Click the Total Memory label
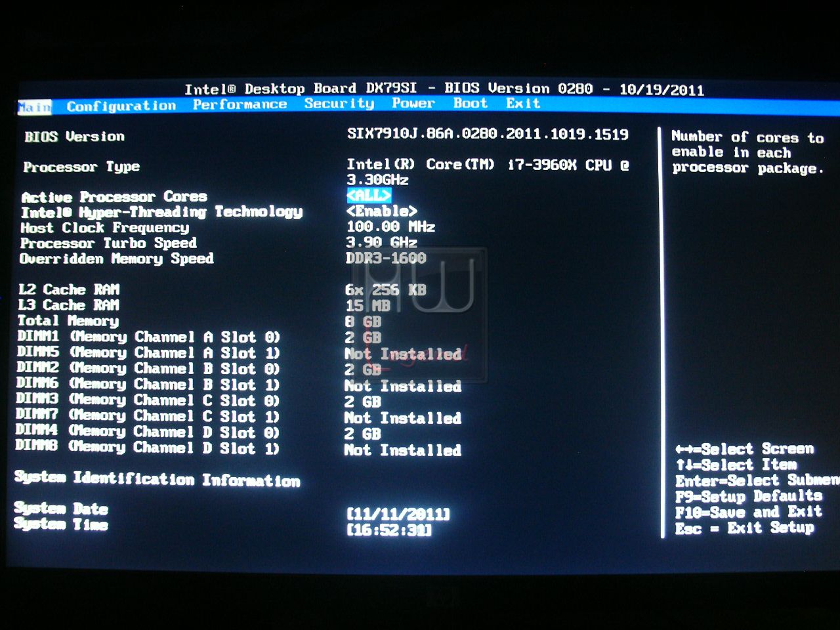Image resolution: width=840 pixels, height=630 pixels. (68, 321)
